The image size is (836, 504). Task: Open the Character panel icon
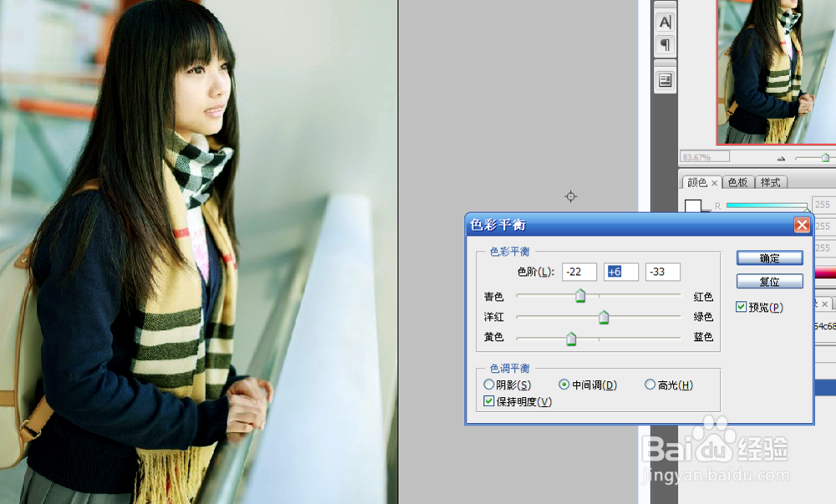coord(665,22)
